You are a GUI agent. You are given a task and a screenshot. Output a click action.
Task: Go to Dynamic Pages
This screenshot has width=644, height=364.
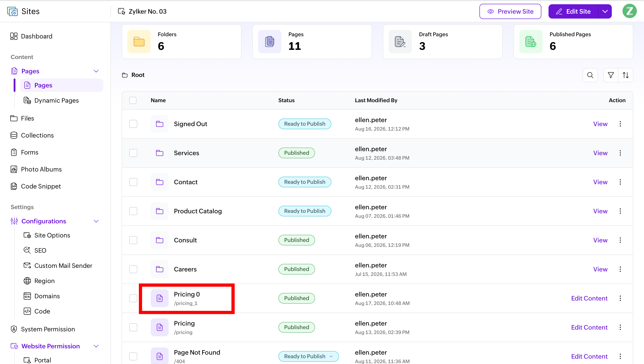51,100
